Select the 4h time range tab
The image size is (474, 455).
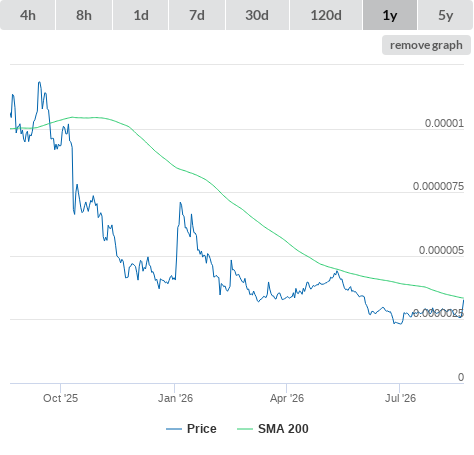coord(28,15)
